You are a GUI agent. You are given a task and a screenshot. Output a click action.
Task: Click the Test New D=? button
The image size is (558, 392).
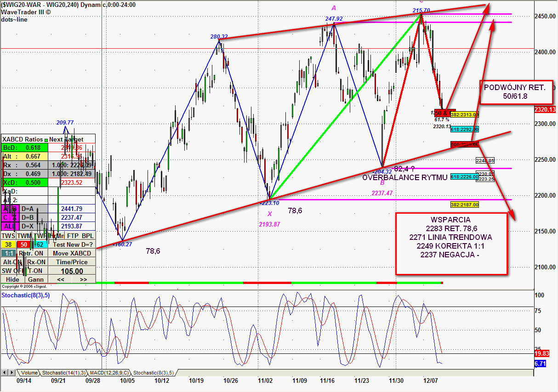(x=72, y=244)
